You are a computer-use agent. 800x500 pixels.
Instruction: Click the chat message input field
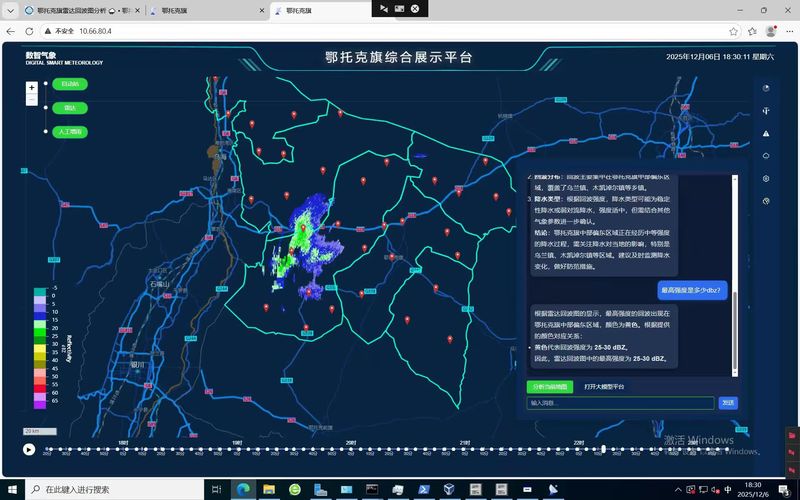pyautogui.click(x=620, y=403)
